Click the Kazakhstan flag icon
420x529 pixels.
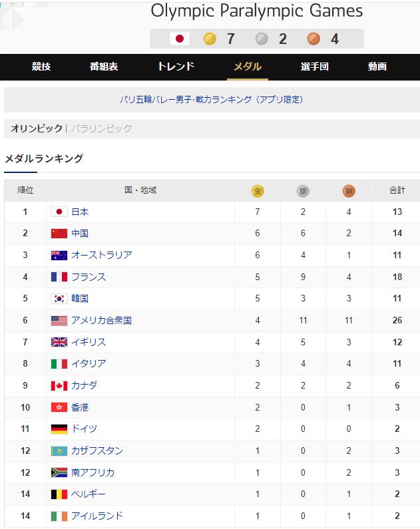point(59,450)
